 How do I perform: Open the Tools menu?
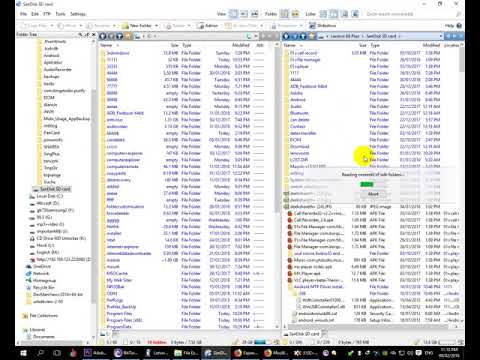pos(60,14)
